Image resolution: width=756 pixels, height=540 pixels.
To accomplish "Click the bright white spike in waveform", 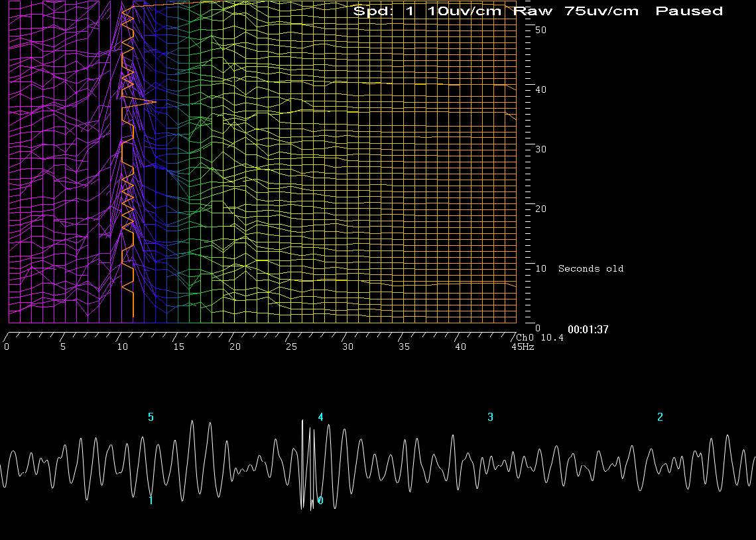I will coord(303,457).
